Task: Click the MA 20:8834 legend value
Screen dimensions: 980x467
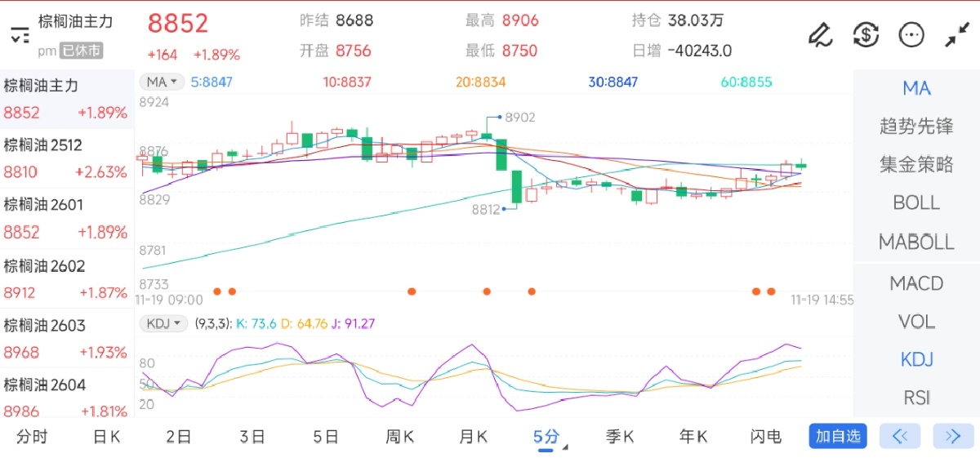Action: pyautogui.click(x=480, y=82)
